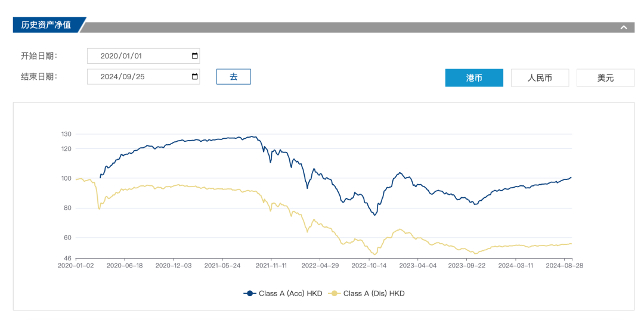The height and width of the screenshot is (320, 644).
Task: Click the 2024-08-28 x-axis label
Action: tap(564, 265)
